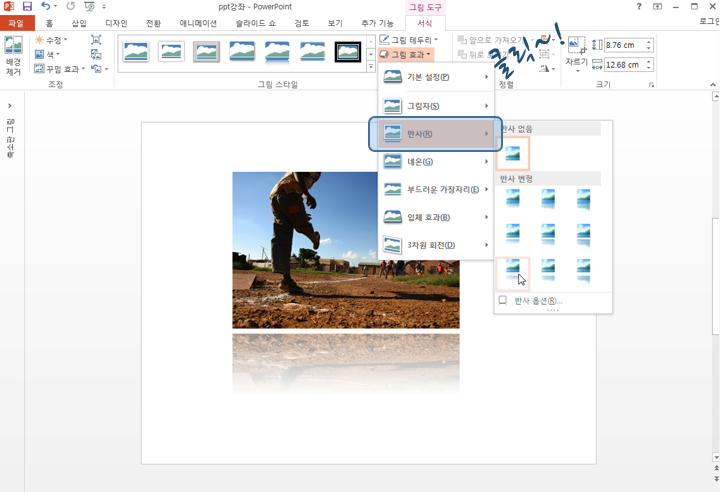
Task: Open the Reset Picture dropdown arrow
Action: pyautogui.click(x=107, y=69)
